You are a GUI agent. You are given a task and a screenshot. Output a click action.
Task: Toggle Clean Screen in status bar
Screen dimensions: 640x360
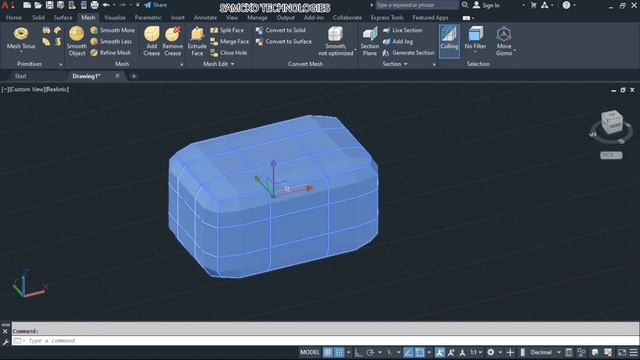(622, 352)
